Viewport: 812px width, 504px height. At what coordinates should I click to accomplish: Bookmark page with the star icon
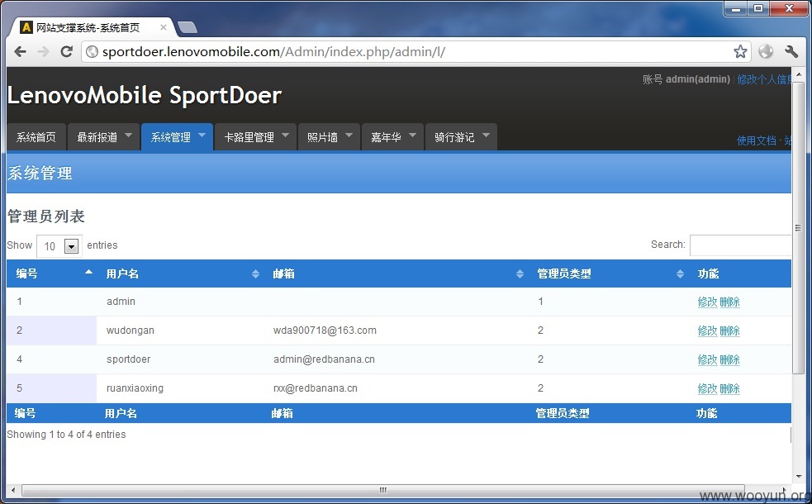740,51
